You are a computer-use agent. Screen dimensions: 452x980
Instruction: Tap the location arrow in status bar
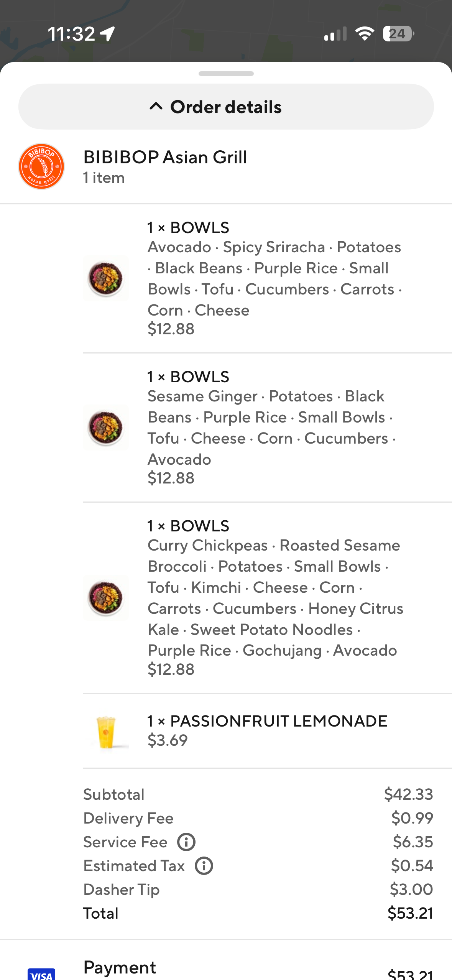point(108,34)
